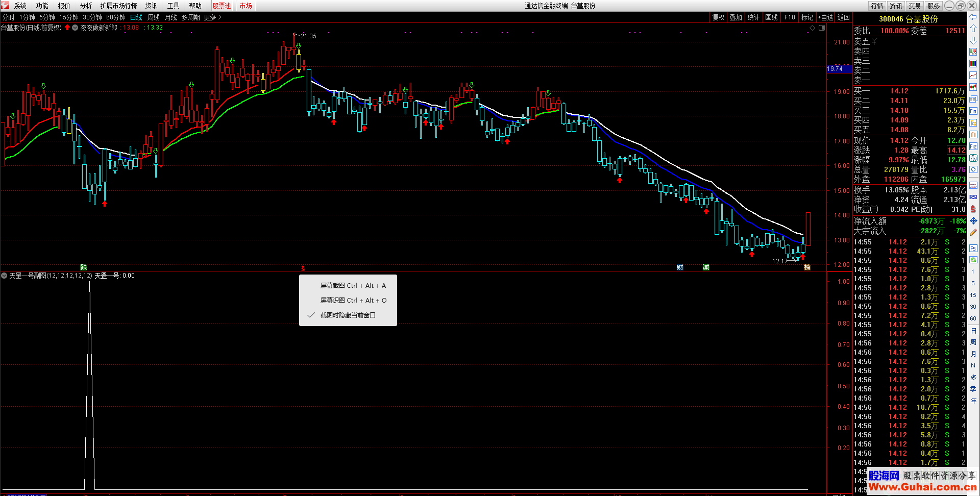Select the pencil drawing tool icon
980x496 pixels.
pos(973,232)
